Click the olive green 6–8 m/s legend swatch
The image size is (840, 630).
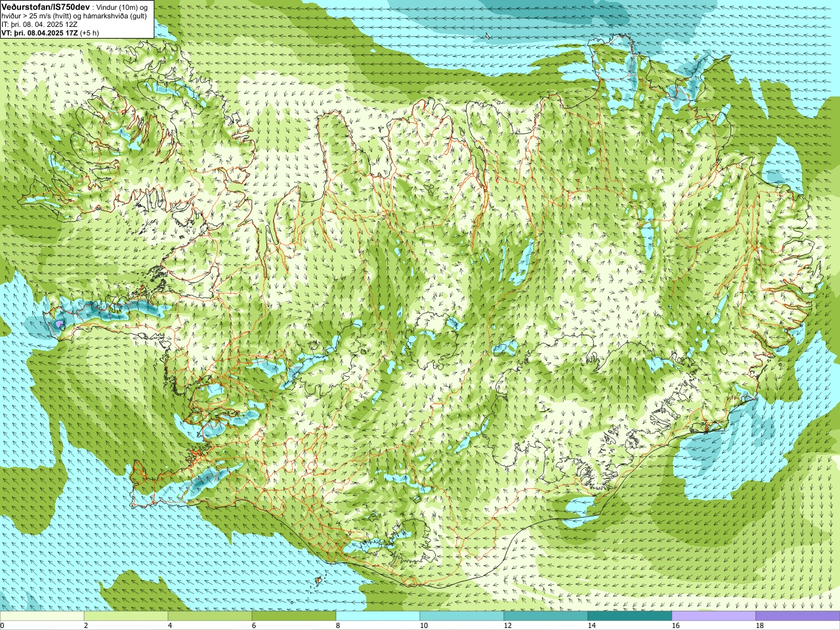[294, 616]
